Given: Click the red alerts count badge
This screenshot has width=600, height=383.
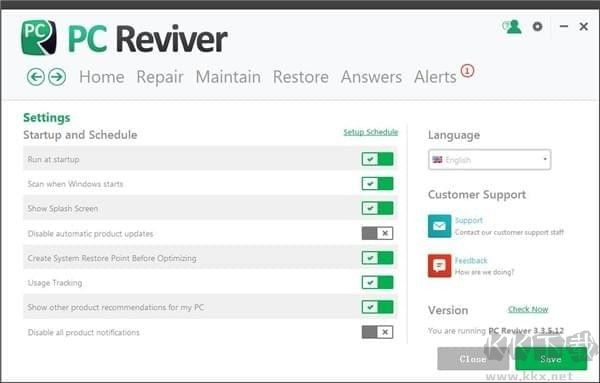Looking at the screenshot, I should [467, 71].
